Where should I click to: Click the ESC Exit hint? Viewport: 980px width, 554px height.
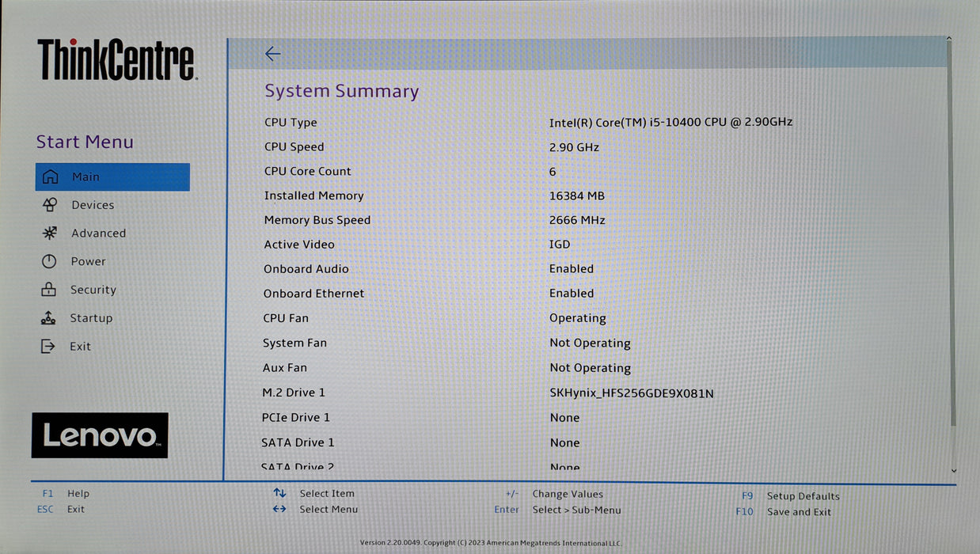[61, 510]
